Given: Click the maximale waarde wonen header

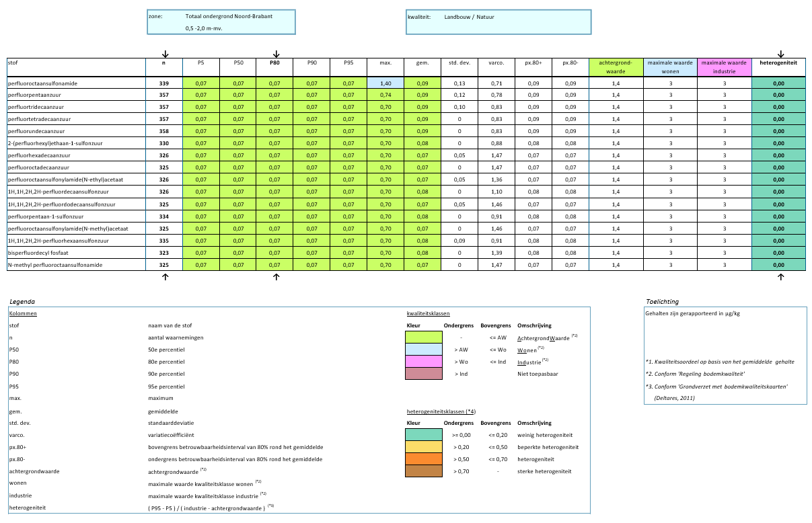Looking at the screenshot, I should (669, 67).
